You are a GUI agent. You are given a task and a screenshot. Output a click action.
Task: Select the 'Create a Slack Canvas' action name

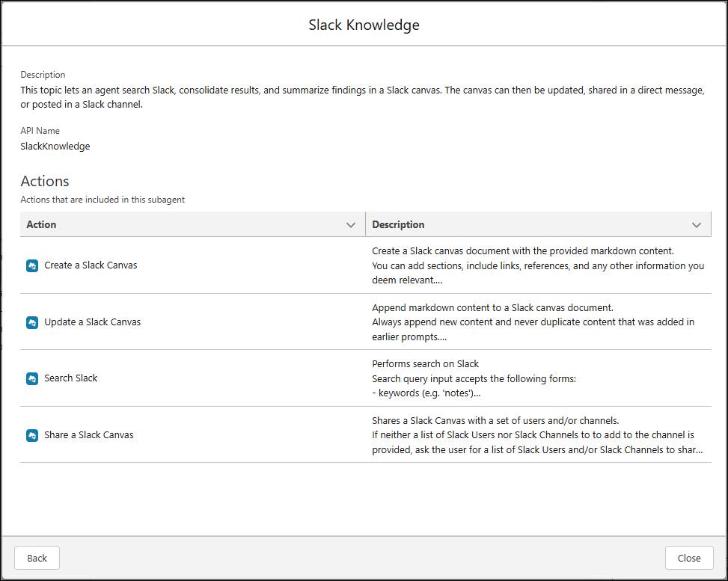click(x=91, y=265)
